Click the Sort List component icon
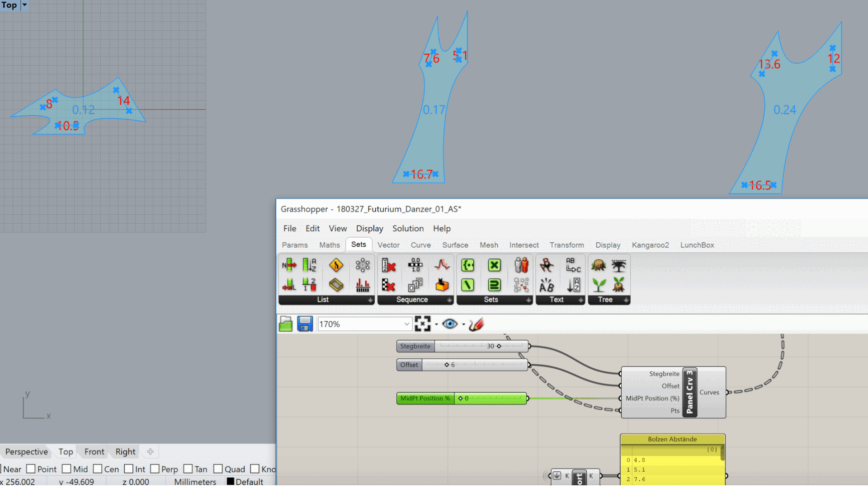The height and width of the screenshot is (488, 868). coord(309,265)
